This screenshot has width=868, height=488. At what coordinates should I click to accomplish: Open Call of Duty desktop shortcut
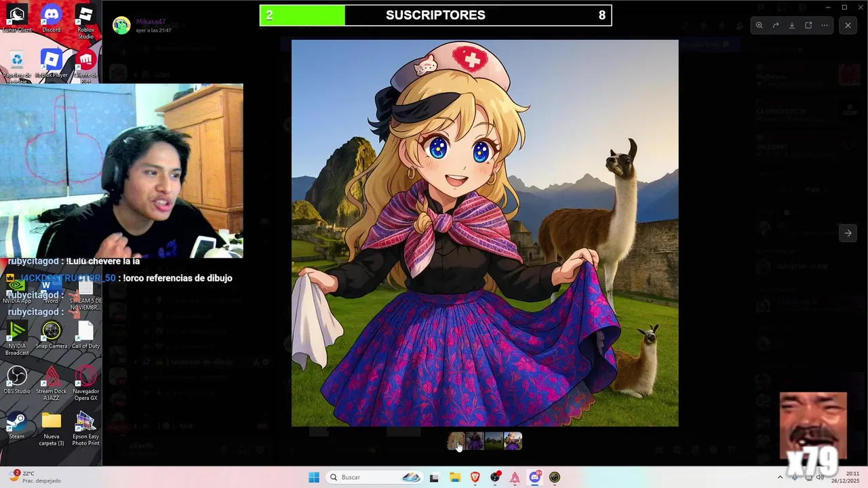[x=85, y=335]
